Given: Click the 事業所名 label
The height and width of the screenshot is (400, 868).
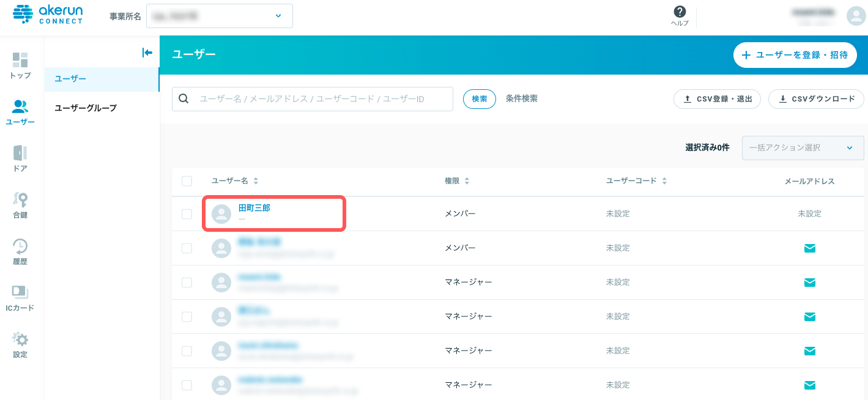Looking at the screenshot, I should pyautogui.click(x=125, y=17).
